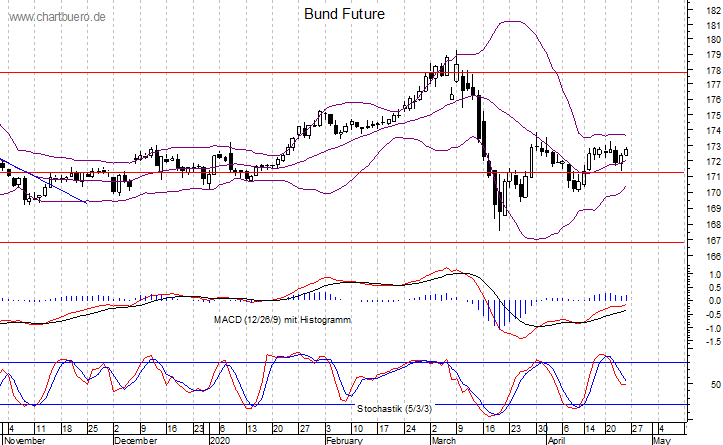Select price axis value 173
This screenshot has height=445, width=723.
(x=713, y=147)
